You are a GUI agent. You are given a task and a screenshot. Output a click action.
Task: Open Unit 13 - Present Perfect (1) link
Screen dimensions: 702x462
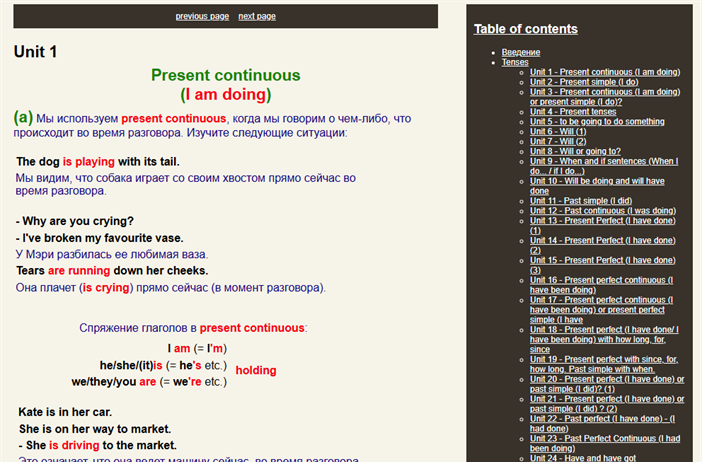pyautogui.click(x=603, y=225)
